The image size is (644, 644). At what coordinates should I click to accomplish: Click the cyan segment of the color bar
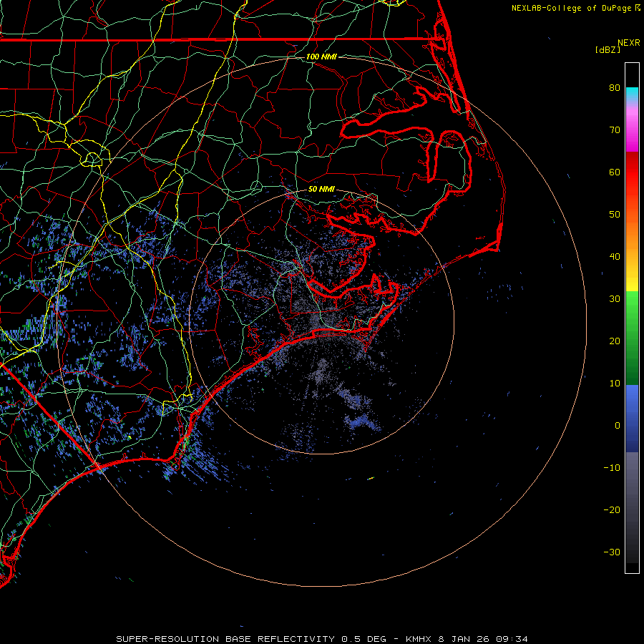(632, 94)
